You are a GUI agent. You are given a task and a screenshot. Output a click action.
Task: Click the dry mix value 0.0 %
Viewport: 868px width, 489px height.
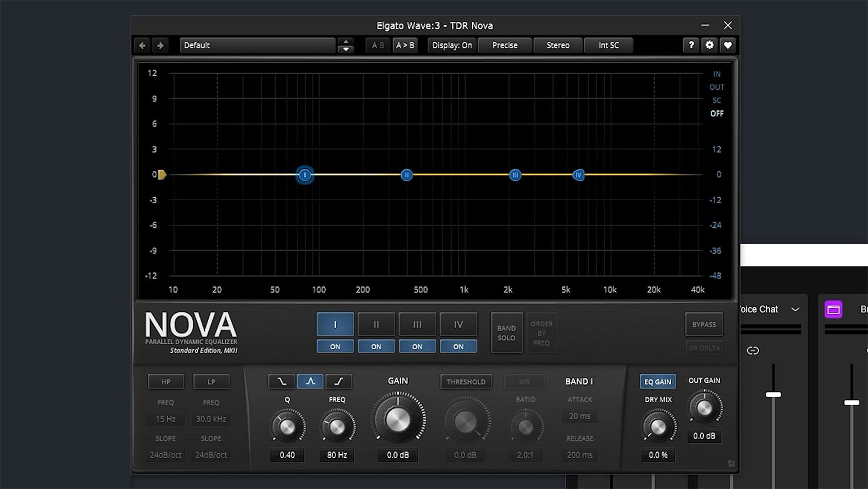[x=658, y=455]
